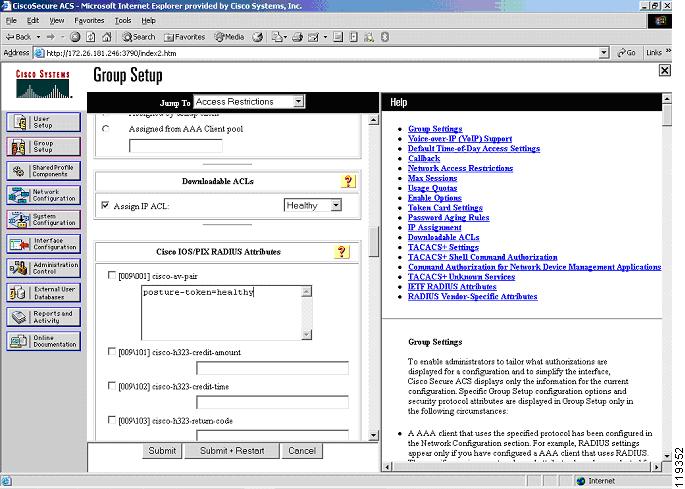This screenshot has height=489, width=685.
Task: Click the browser Print icon
Action: pyautogui.click(x=298, y=37)
